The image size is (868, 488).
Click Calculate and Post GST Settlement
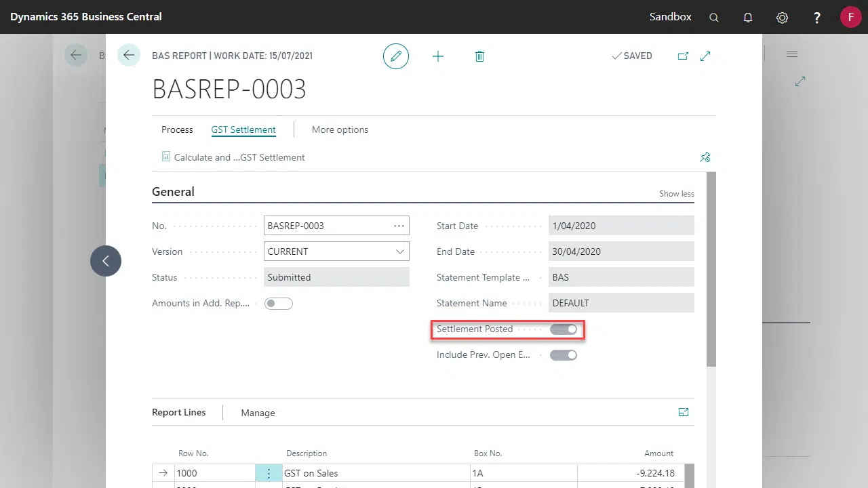pyautogui.click(x=233, y=157)
